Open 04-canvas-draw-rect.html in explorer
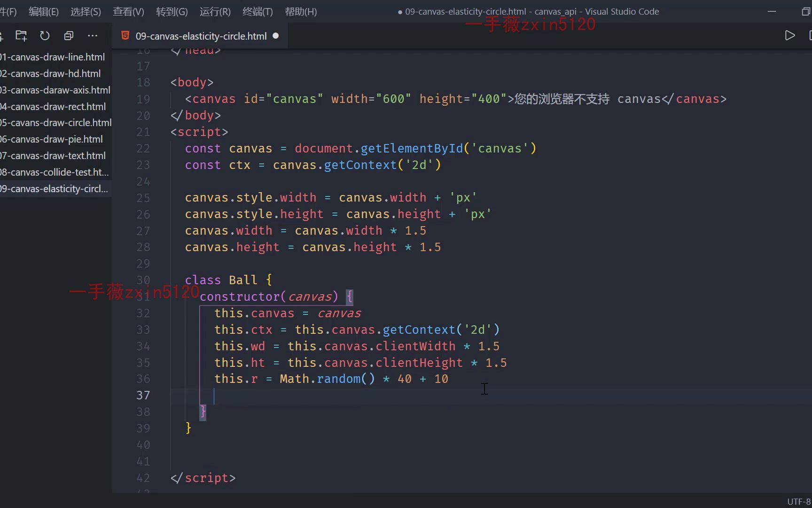The height and width of the screenshot is (508, 812). pos(55,106)
